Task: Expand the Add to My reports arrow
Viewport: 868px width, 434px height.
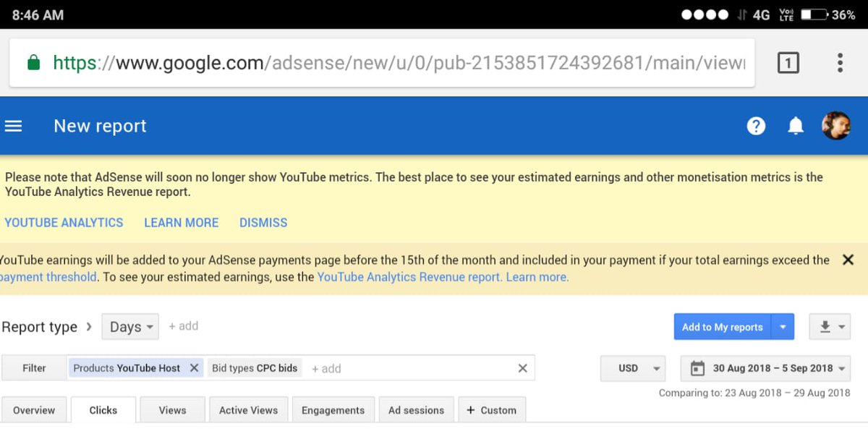Action: (x=783, y=327)
